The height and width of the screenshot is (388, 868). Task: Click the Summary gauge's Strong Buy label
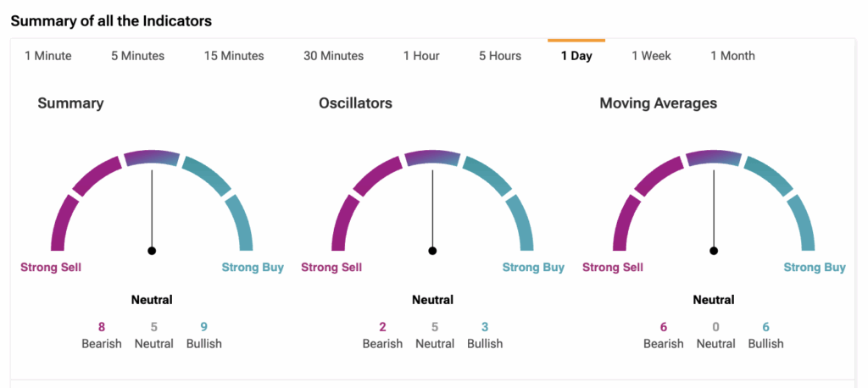coord(253,268)
